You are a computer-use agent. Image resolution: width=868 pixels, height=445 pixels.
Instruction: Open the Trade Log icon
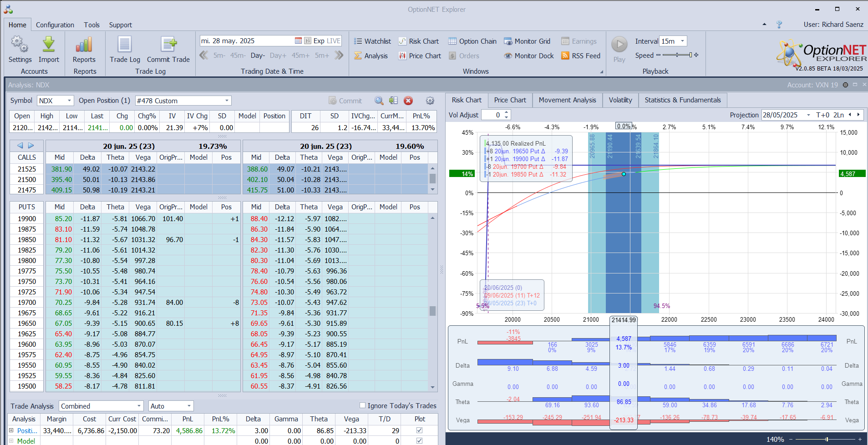pos(125,45)
